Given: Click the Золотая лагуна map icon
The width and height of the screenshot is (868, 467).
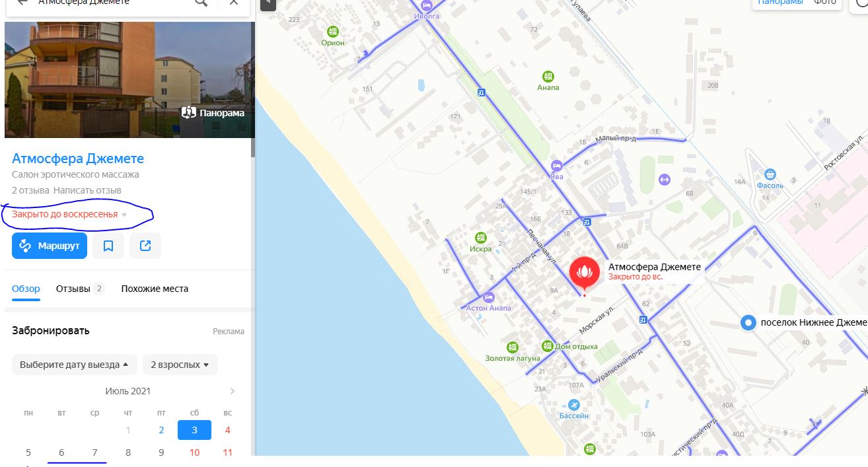Looking at the screenshot, I should pyautogui.click(x=513, y=347).
